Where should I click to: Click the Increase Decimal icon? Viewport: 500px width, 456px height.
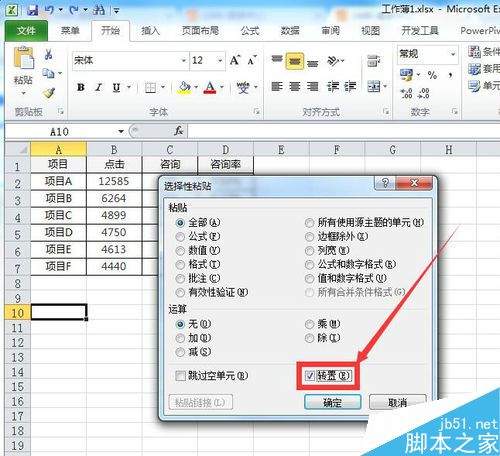coord(407,93)
